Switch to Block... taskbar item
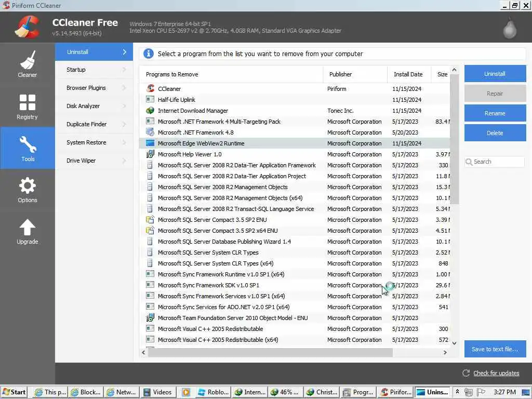 (x=85, y=392)
